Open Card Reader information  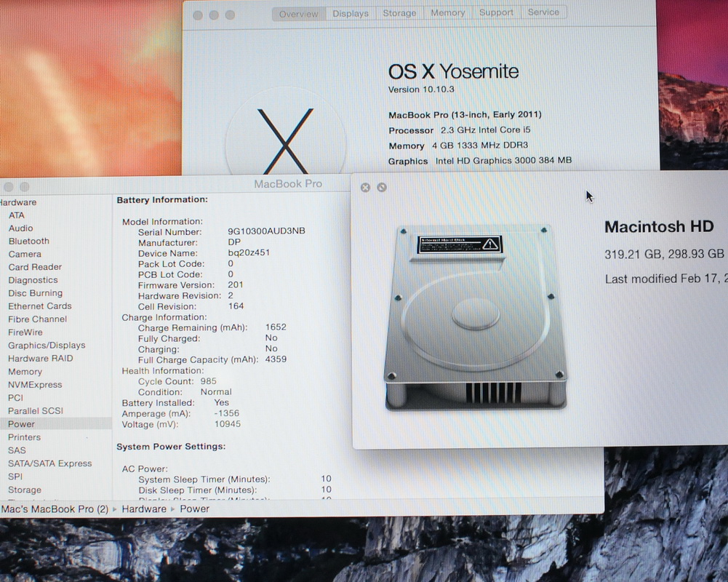coord(35,267)
